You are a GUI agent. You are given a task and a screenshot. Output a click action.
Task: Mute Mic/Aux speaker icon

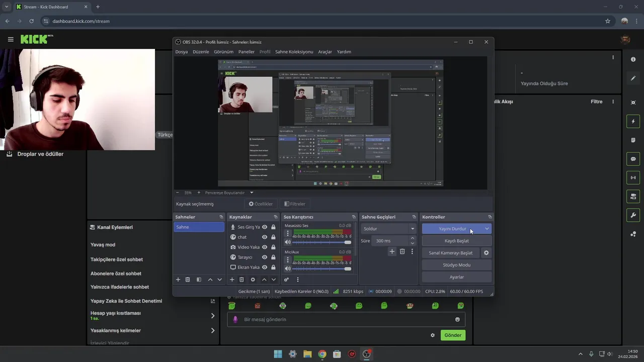tap(288, 268)
